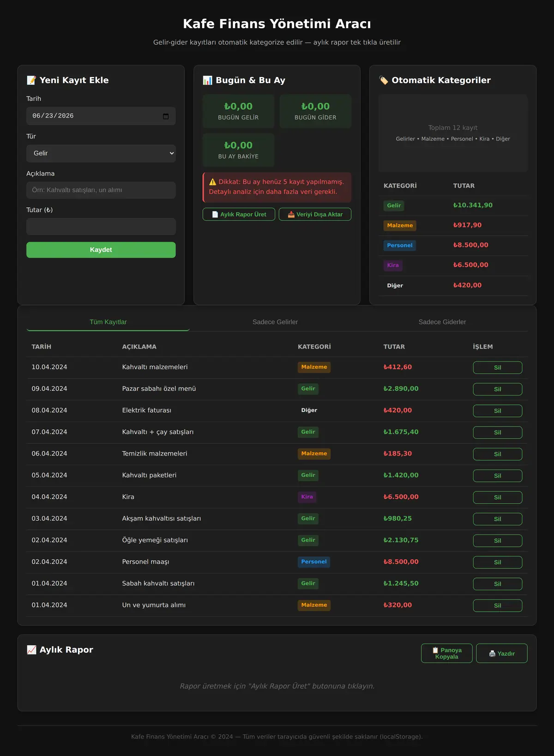
Task: Focus the Açıklama description input field
Action: [x=101, y=190]
